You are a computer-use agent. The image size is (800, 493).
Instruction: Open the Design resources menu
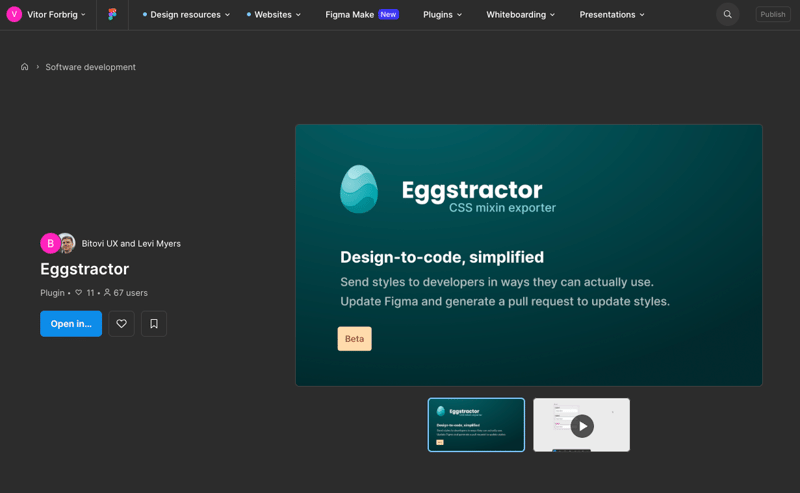coord(186,15)
